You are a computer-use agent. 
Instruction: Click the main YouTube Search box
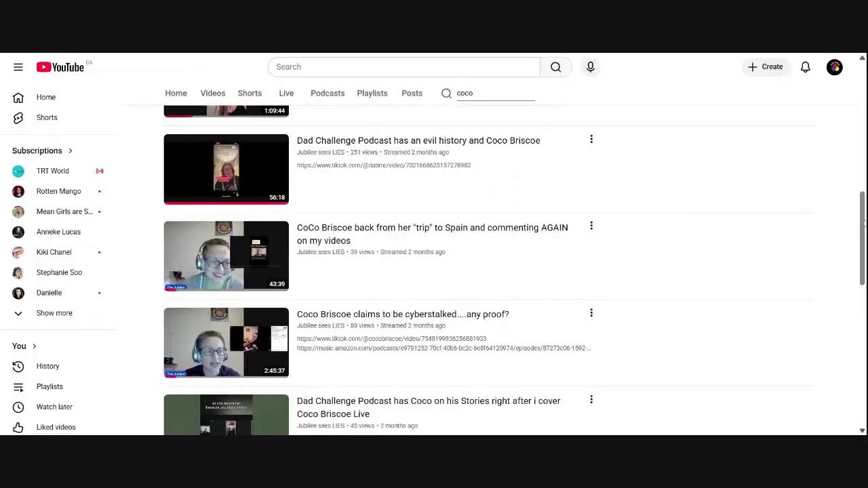pos(404,67)
